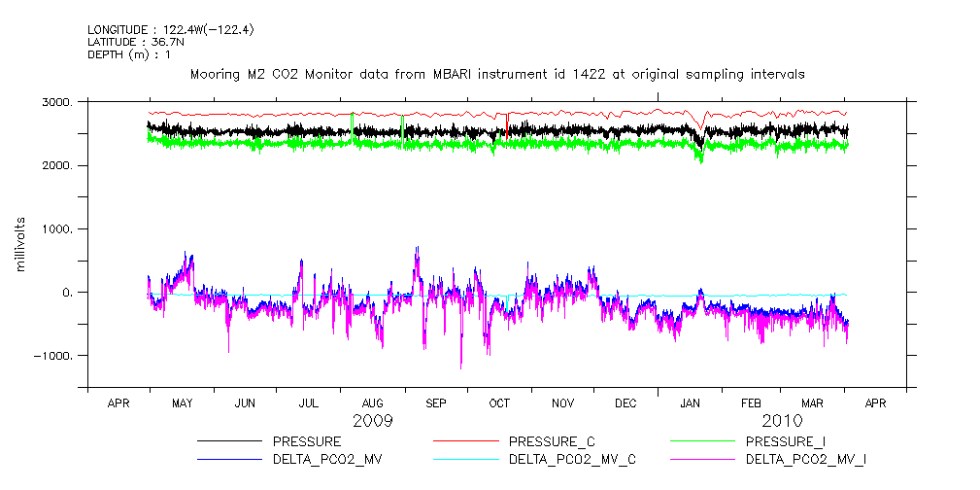Click the cyan DELTA_PCO2_MV_C legend line

(x=467, y=458)
